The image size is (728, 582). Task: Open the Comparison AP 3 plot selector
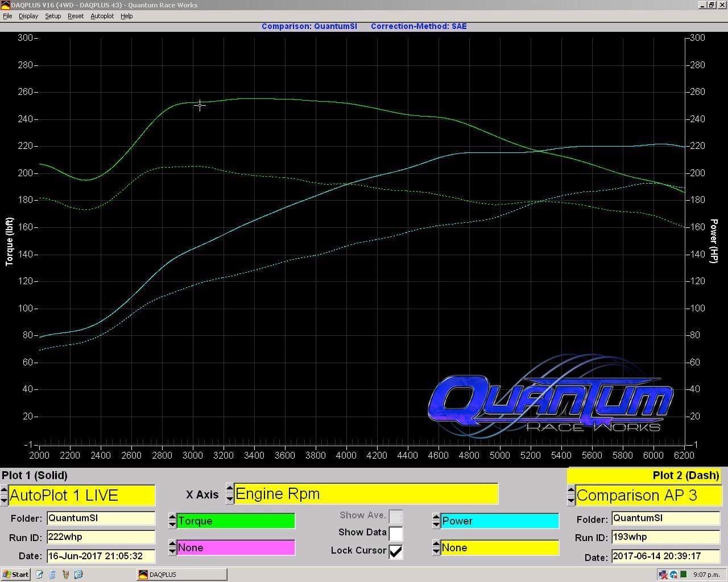pyautogui.click(x=648, y=495)
